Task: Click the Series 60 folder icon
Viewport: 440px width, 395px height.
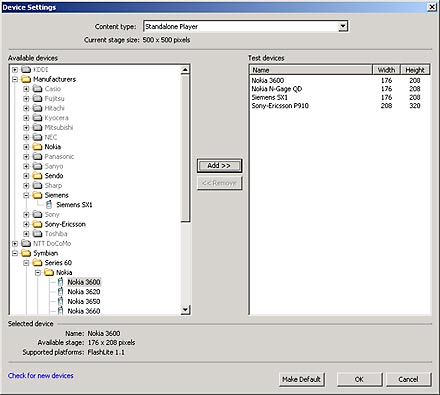Action: coord(38,263)
